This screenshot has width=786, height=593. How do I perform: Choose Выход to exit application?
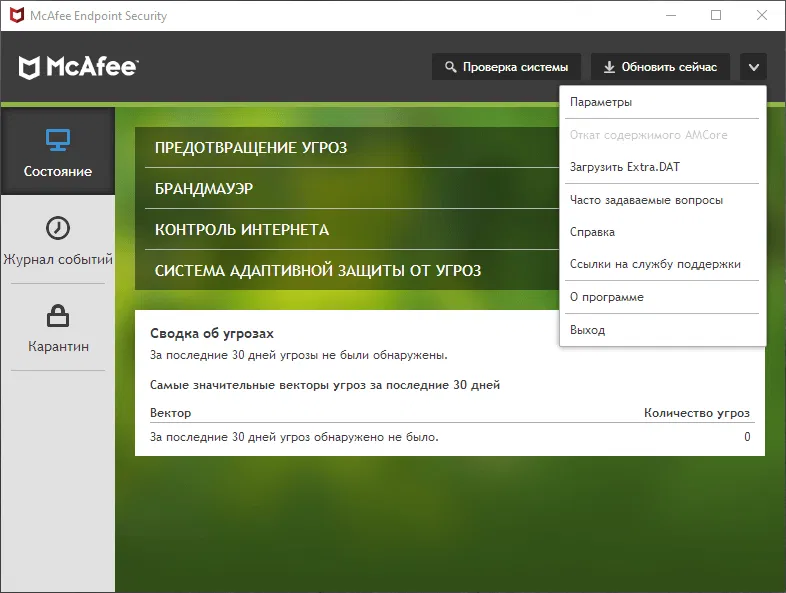pyautogui.click(x=662, y=330)
